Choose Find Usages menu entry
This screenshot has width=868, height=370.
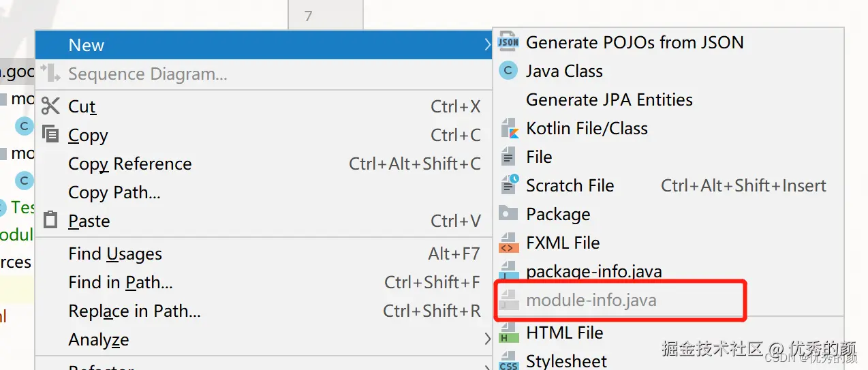click(x=115, y=254)
